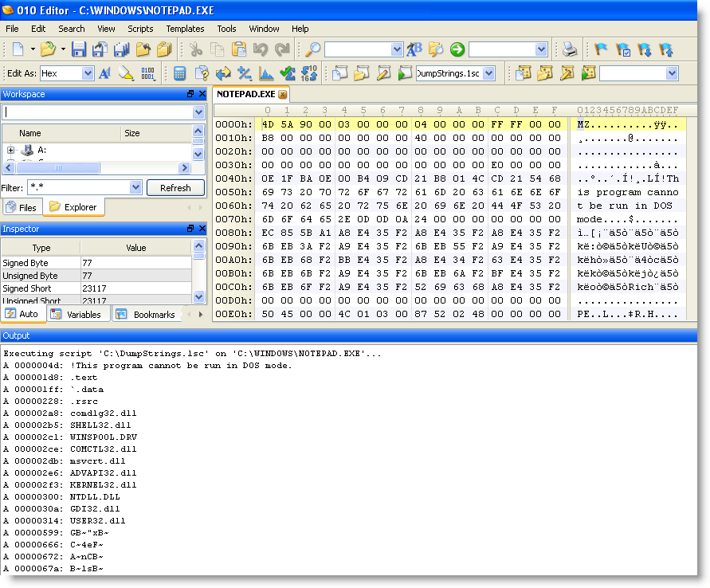Open the Calculator tool
710x588 pixels.
[x=180, y=73]
